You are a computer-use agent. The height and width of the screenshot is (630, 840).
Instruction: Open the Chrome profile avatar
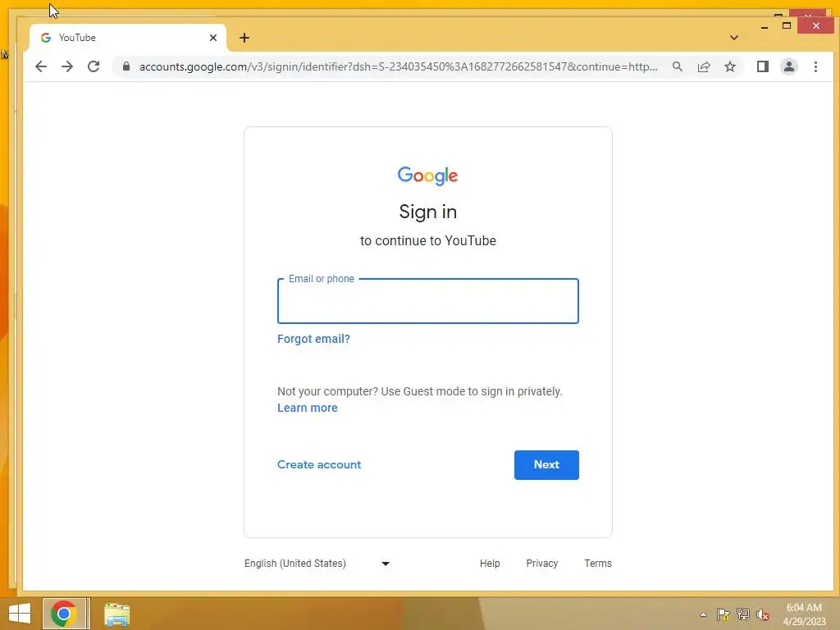(788, 66)
